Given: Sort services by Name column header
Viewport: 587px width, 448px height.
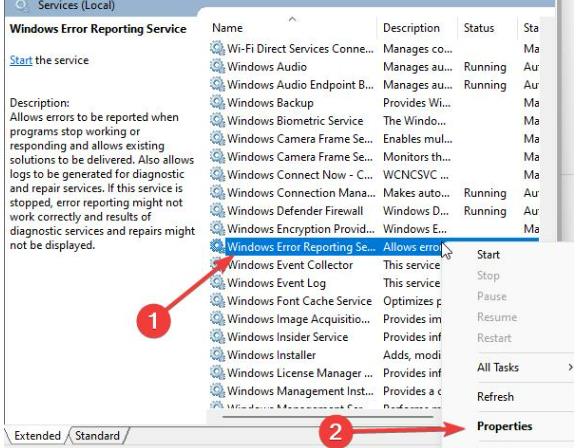Looking at the screenshot, I should (x=227, y=28).
